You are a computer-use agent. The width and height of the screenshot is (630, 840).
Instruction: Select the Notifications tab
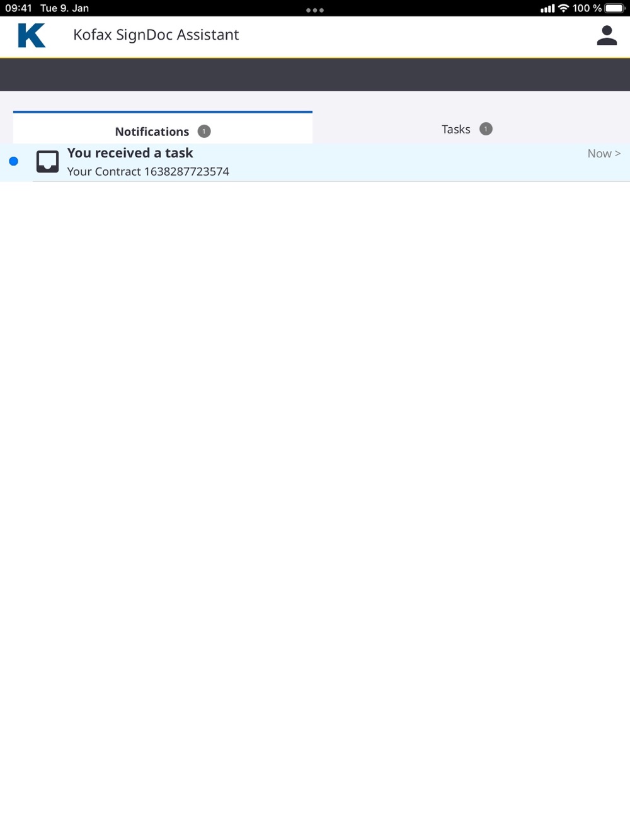coord(163,128)
